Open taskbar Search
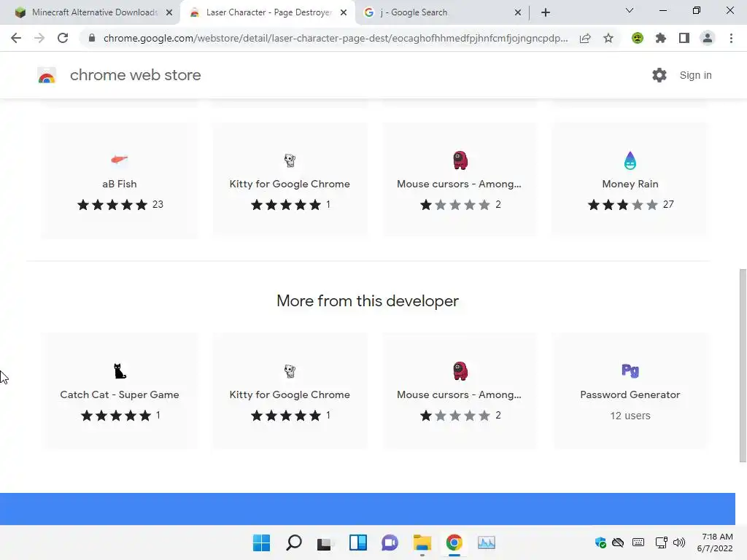Screen dimensions: 747x560 [293, 542]
